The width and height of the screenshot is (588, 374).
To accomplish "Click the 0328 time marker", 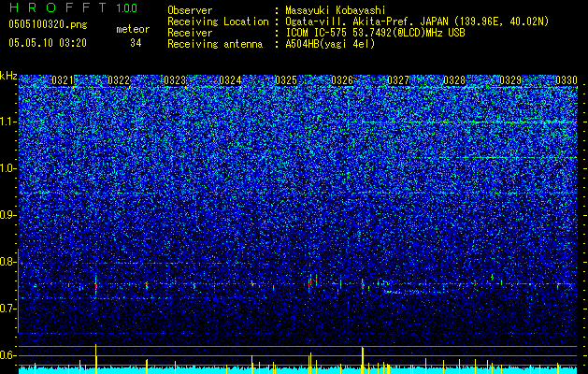I will (x=454, y=80).
